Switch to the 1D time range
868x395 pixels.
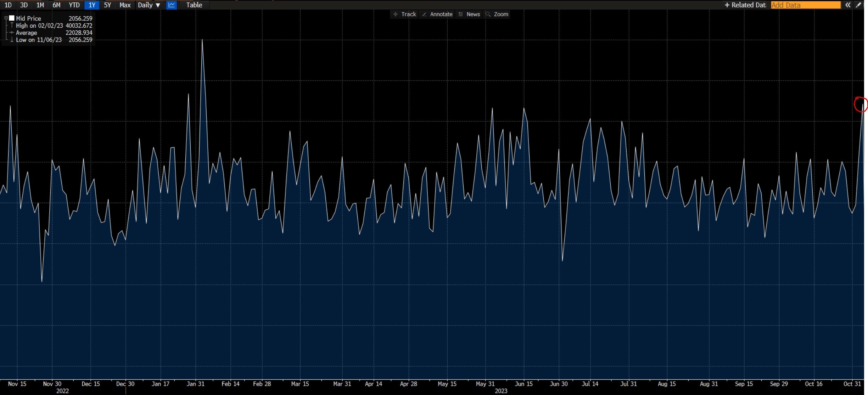[x=8, y=5]
